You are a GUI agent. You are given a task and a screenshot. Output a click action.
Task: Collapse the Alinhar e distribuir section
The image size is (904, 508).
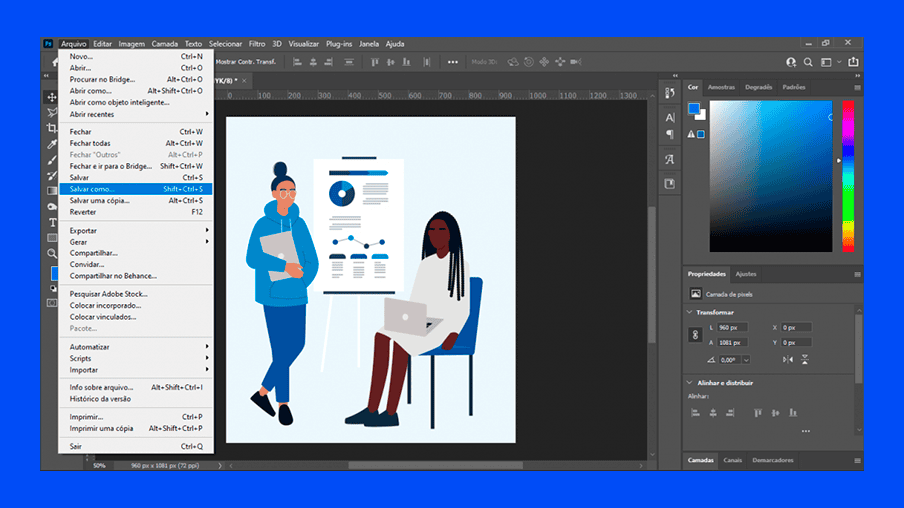[690, 382]
